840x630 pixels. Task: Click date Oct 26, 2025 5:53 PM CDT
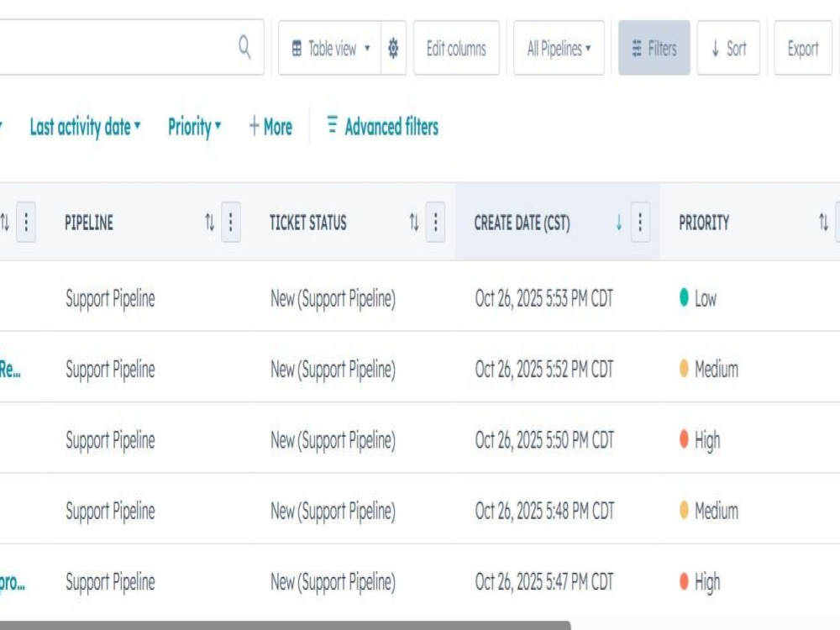(543, 298)
